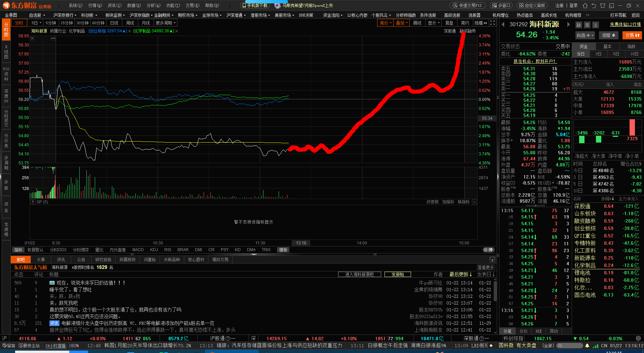The image size is (644, 353).
Task: Click the 多窗口 button
Action: coord(501,5)
